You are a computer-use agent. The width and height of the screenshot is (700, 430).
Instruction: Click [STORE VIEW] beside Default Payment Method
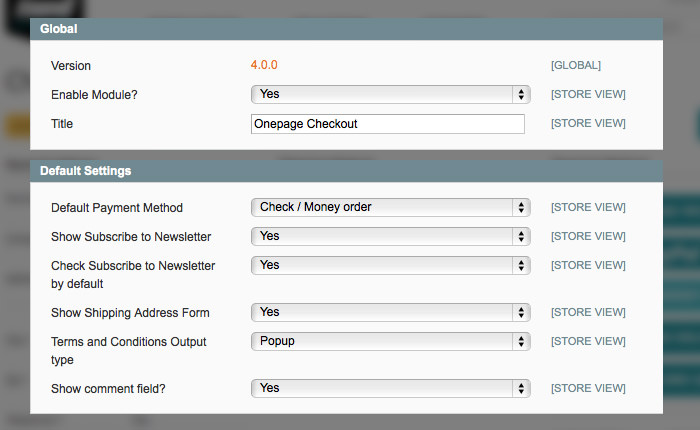pyautogui.click(x=588, y=207)
